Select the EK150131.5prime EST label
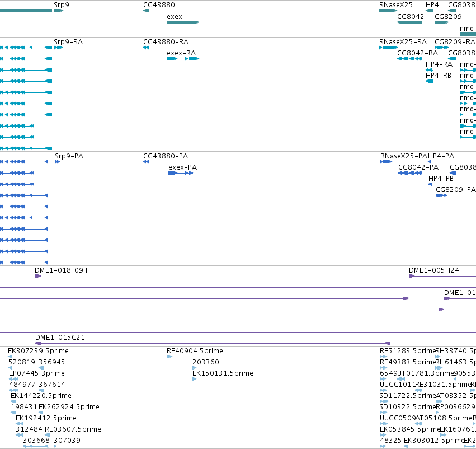The width and height of the screenshot is (476, 449). click(223, 373)
